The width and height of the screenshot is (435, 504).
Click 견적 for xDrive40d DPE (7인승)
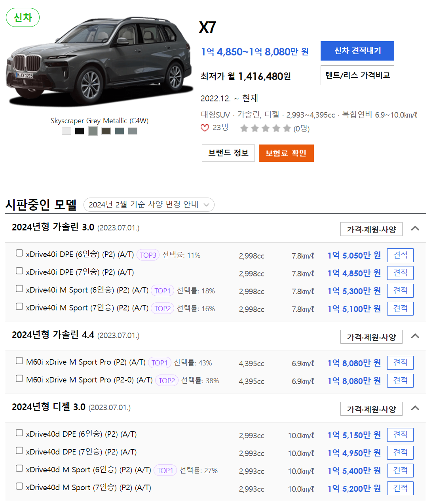[400, 453]
